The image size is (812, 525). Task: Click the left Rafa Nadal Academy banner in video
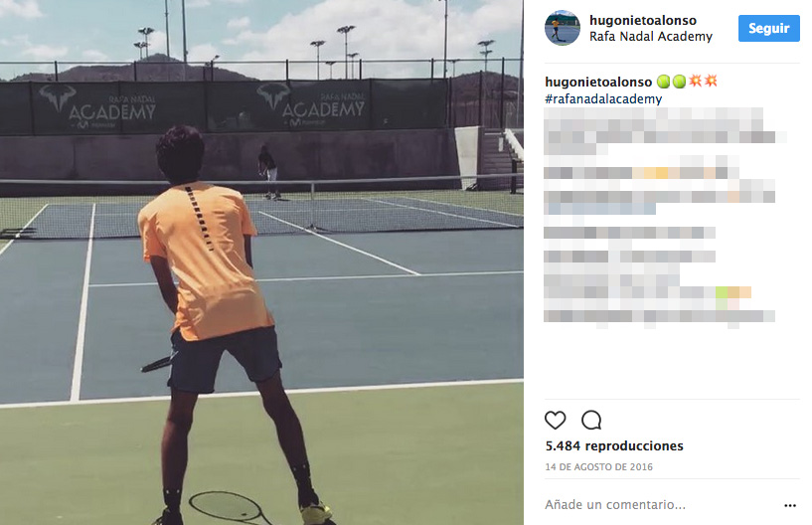pyautogui.click(x=97, y=107)
